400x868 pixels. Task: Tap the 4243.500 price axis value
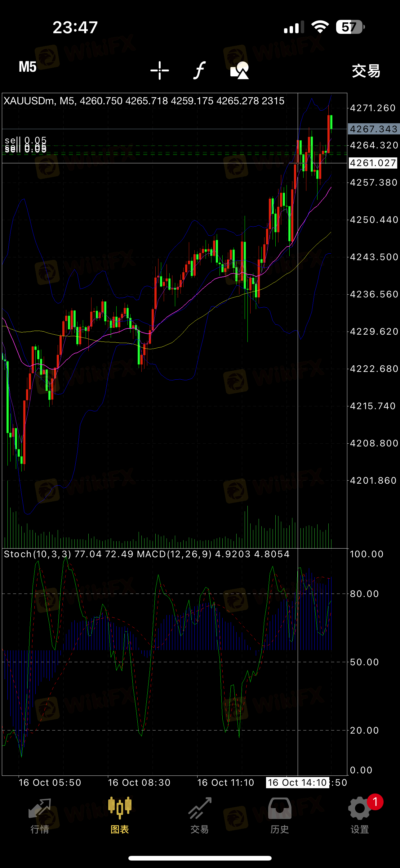(x=374, y=257)
